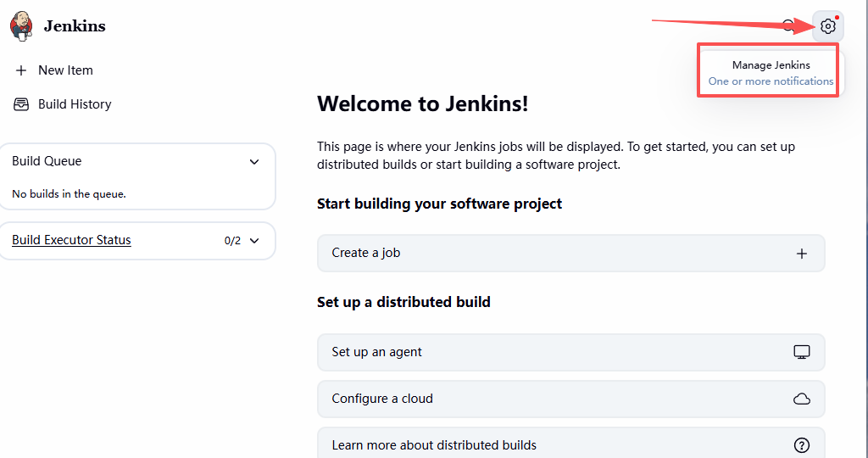Click 'Set up a distributed build' heading
Viewport: 868px width, 458px height.
(403, 303)
